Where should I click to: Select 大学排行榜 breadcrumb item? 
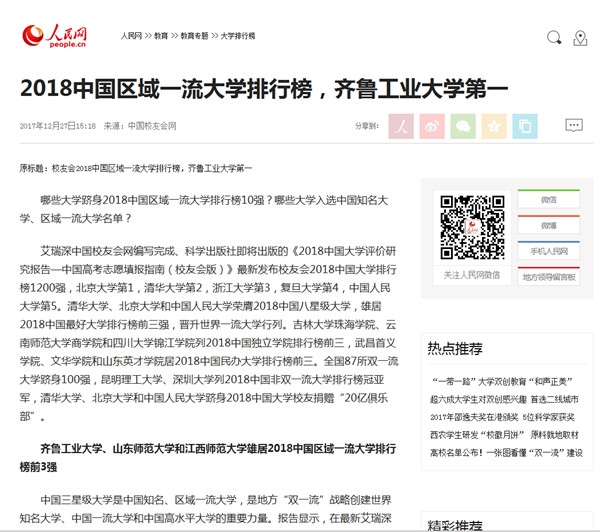click(238, 35)
